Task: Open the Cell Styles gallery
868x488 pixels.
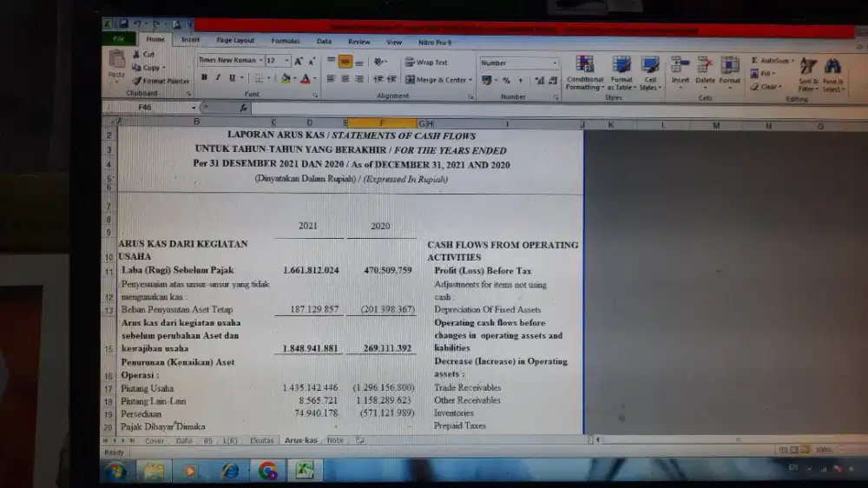Action: [x=650, y=73]
